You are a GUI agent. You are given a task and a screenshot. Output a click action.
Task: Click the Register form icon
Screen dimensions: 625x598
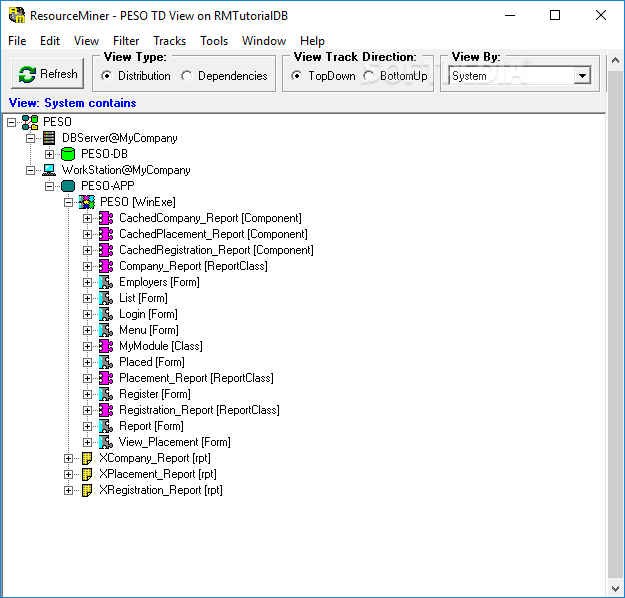point(106,394)
